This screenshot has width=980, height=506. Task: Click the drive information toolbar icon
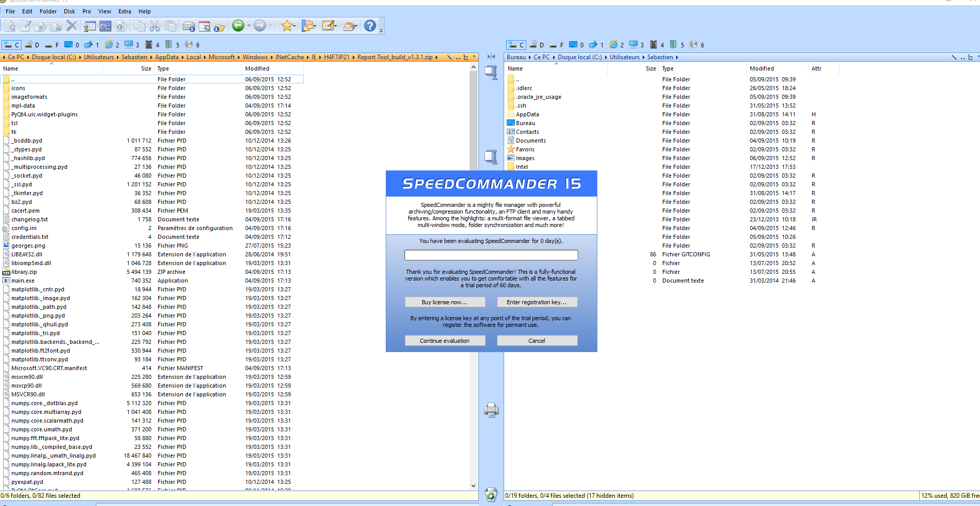[x=189, y=26]
